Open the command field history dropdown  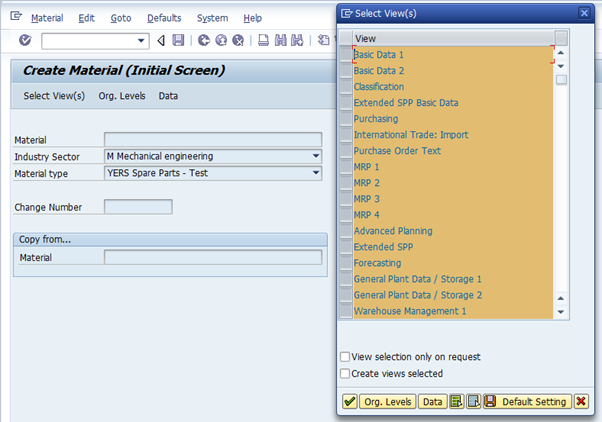click(142, 41)
